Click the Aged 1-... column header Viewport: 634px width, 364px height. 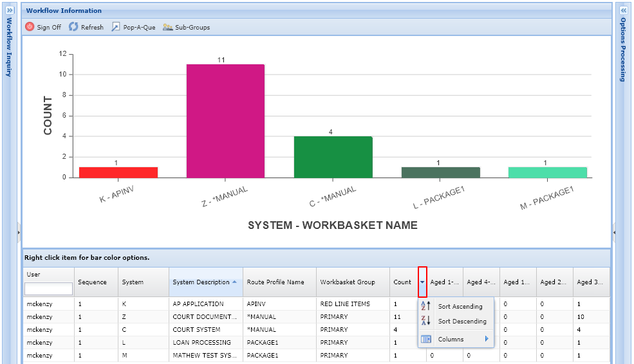click(444, 282)
